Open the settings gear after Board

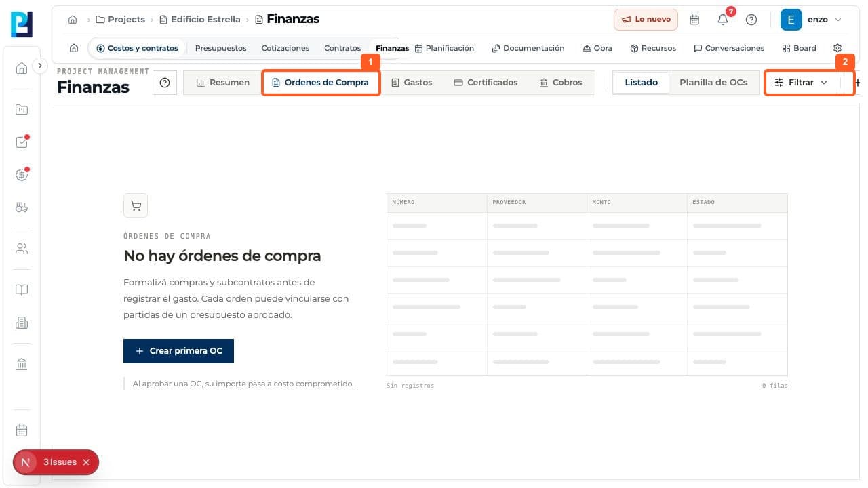[837, 48]
